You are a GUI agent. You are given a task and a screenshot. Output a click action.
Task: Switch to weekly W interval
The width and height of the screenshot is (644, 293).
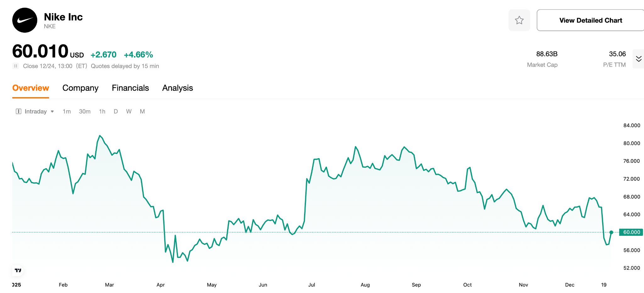click(x=129, y=112)
